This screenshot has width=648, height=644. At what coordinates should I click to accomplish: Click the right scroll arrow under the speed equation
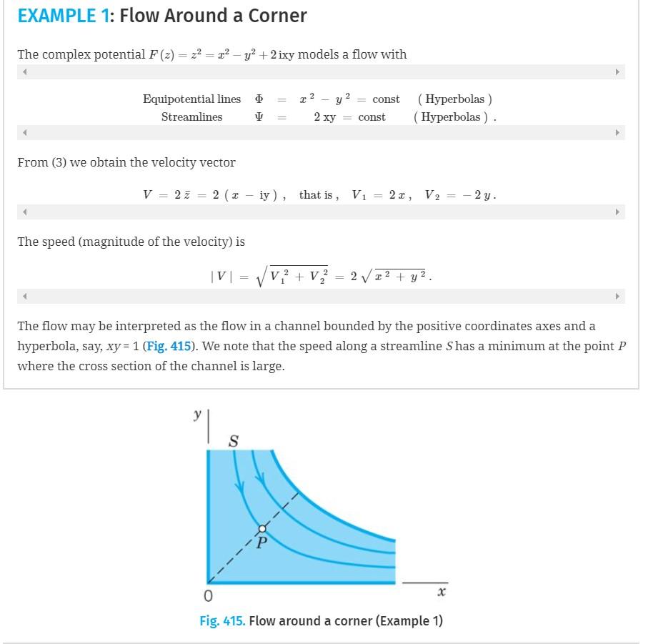(618, 295)
